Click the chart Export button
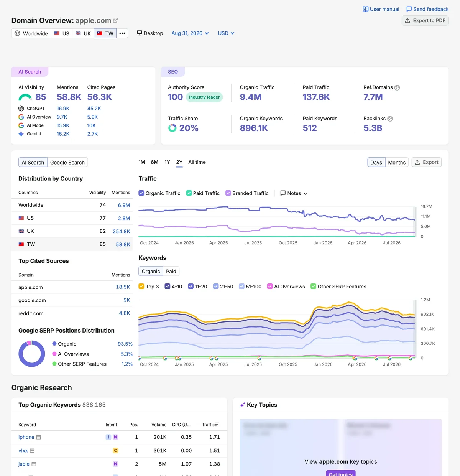Screen dimensions: 460x476 click(x=427, y=162)
